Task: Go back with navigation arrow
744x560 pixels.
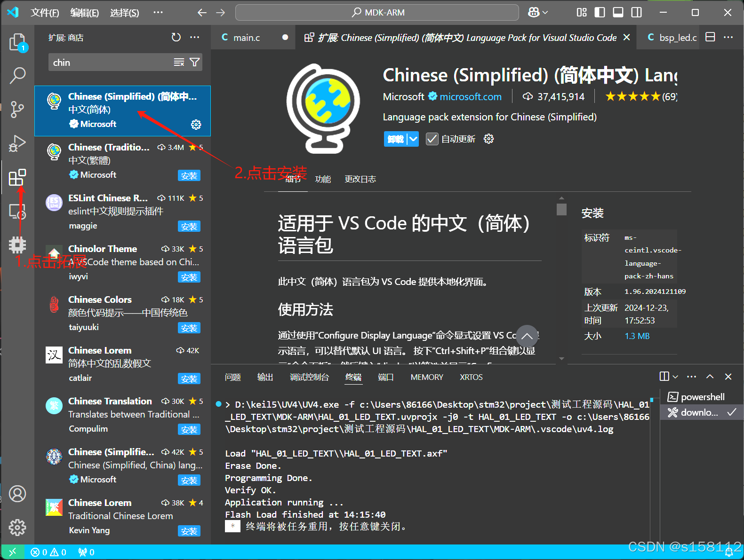Action: (202, 13)
